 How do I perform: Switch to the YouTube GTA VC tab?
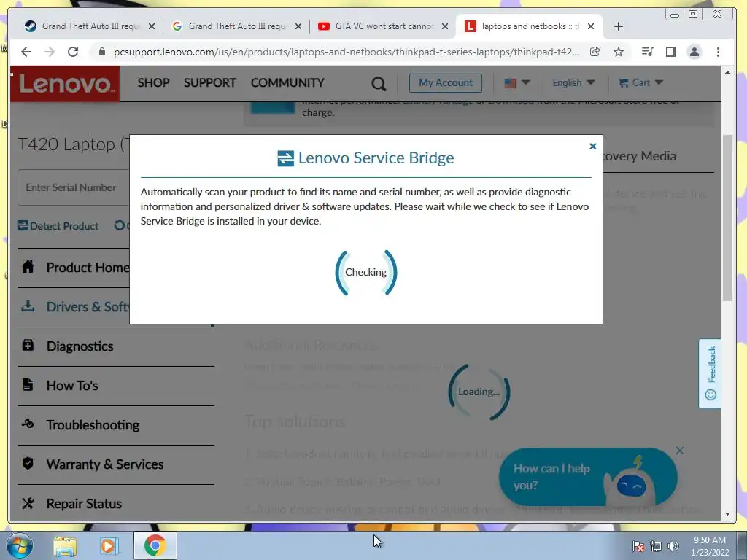384,26
